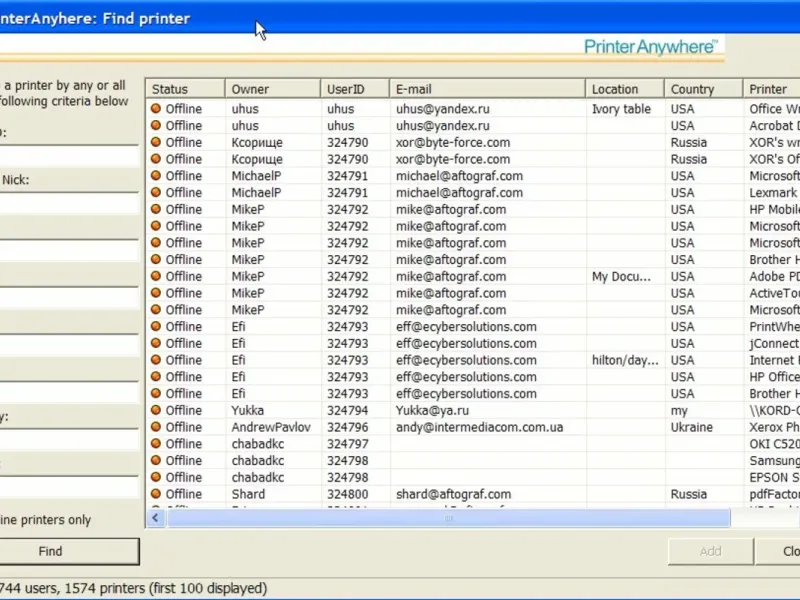Click the Printer column header
This screenshot has height=600, width=800.
771,89
